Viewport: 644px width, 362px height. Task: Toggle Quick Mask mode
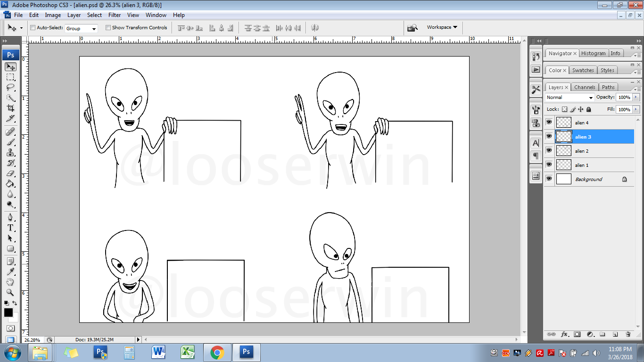pos(10,328)
